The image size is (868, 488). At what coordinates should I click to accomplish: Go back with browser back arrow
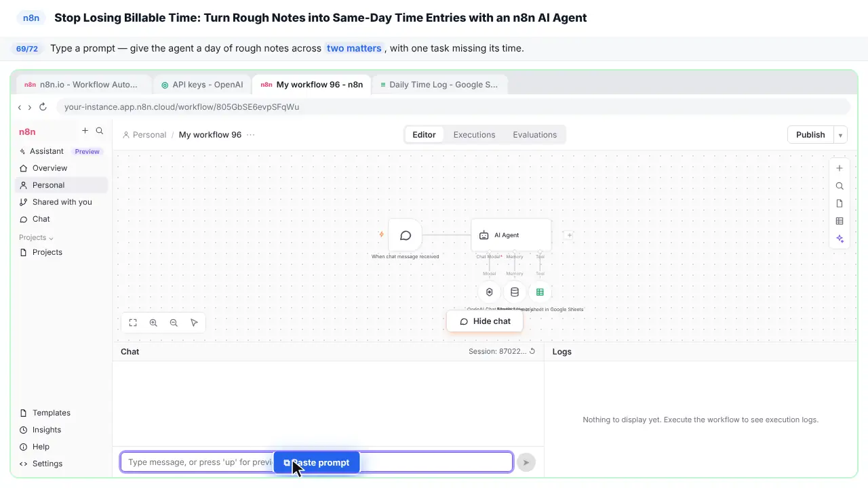[x=20, y=107]
